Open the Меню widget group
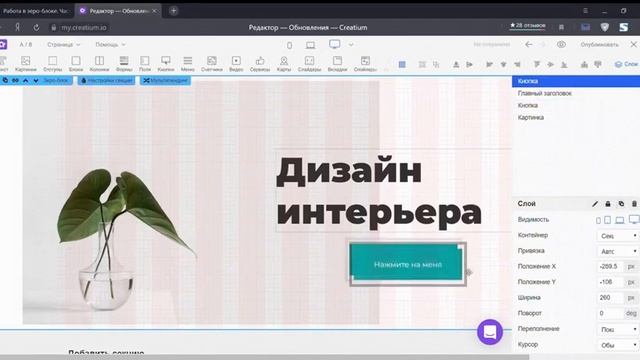 (x=188, y=64)
